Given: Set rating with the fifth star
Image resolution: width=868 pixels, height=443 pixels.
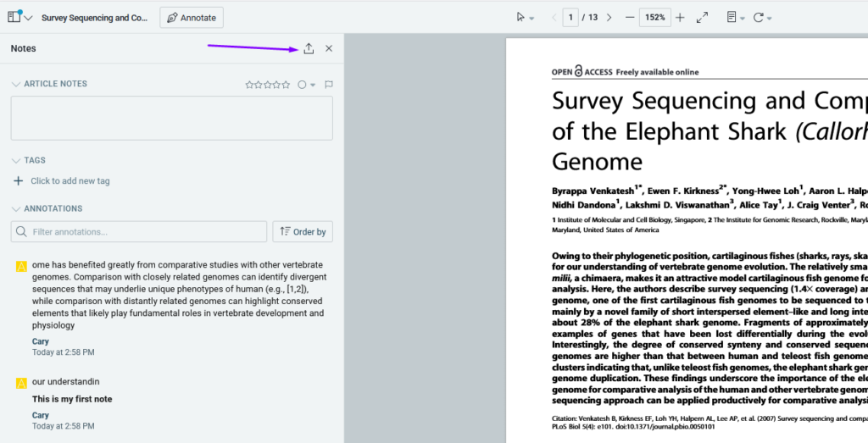Looking at the screenshot, I should (287, 85).
